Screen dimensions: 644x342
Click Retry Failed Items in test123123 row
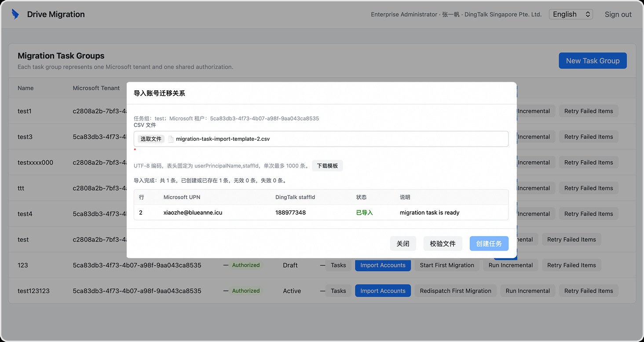(x=589, y=291)
